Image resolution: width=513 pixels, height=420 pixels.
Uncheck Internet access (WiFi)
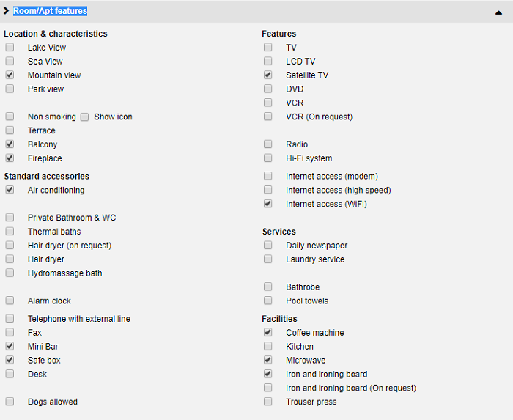(x=268, y=204)
